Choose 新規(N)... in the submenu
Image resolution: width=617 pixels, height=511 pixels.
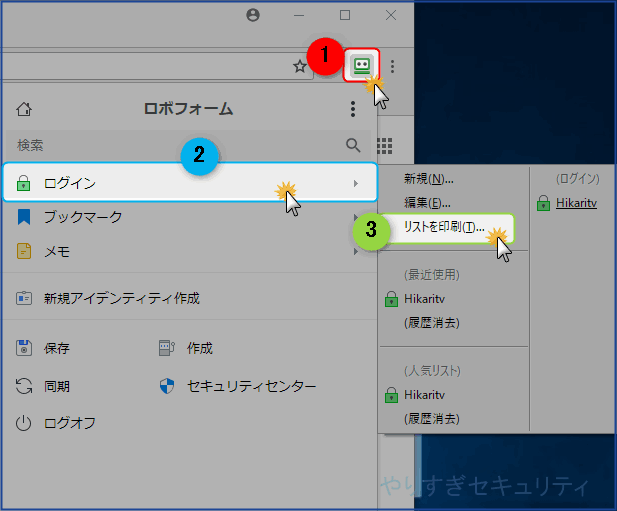tap(429, 179)
